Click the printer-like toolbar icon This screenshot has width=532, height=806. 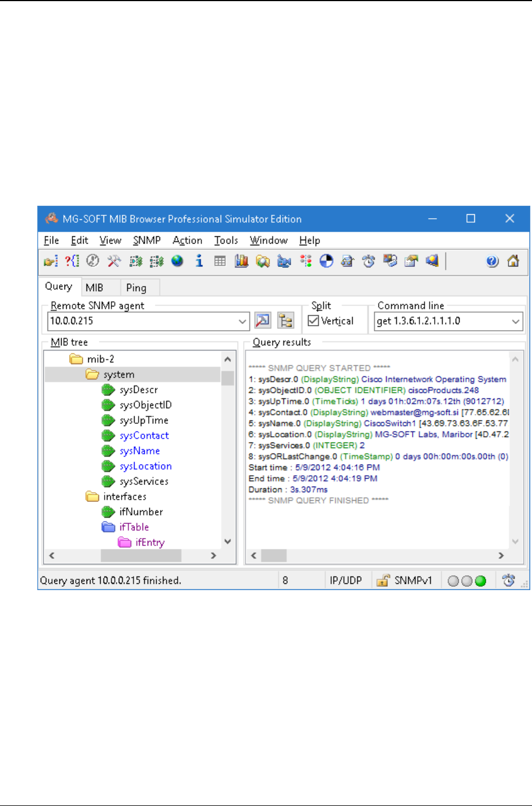(348, 261)
